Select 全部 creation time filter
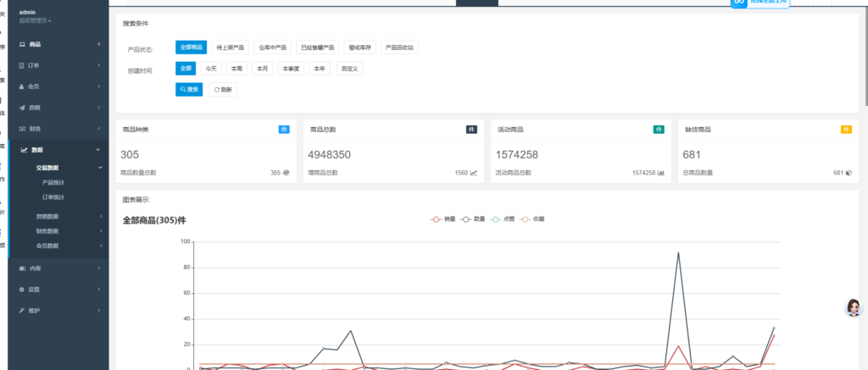This screenshot has height=370, width=868. (x=186, y=69)
